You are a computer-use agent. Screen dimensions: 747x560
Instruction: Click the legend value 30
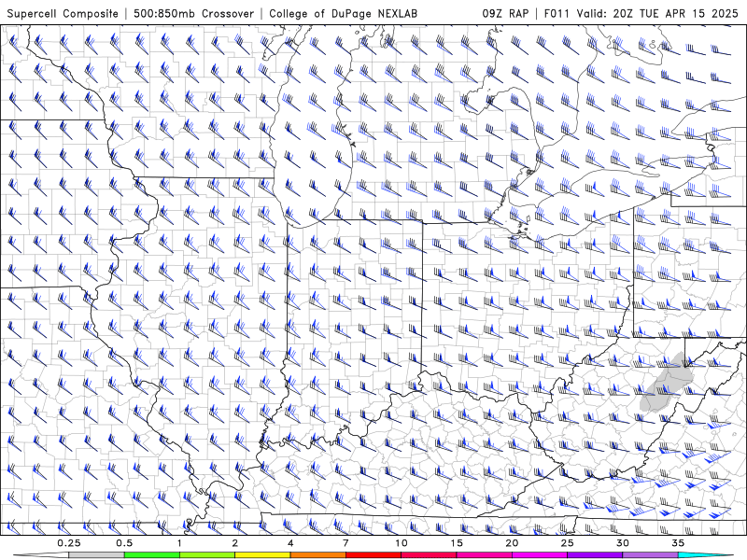622,543
